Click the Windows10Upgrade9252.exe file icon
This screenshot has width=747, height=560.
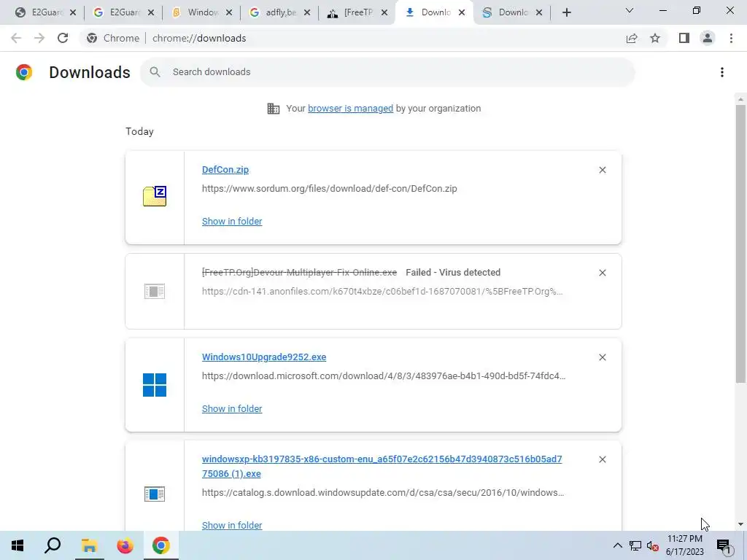coord(155,385)
